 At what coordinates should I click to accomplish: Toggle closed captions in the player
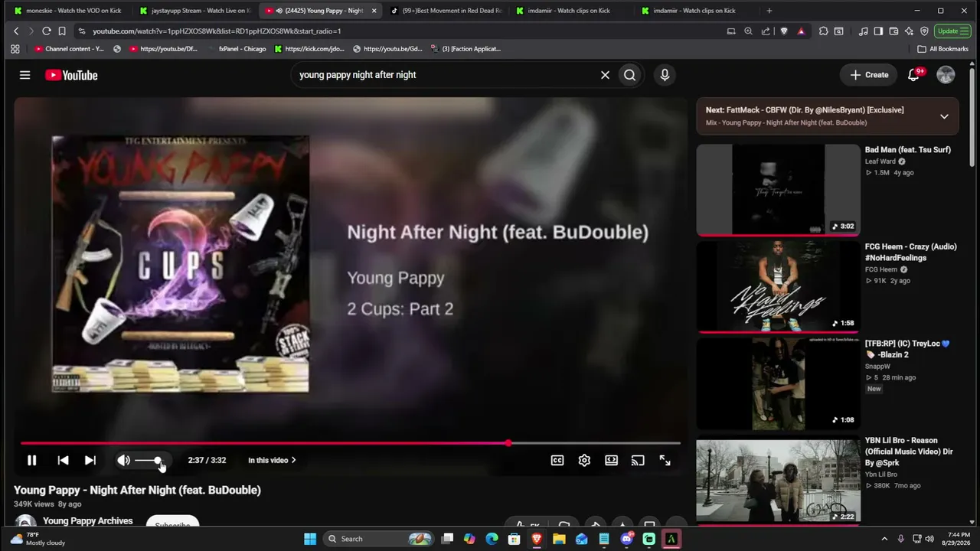(557, 460)
